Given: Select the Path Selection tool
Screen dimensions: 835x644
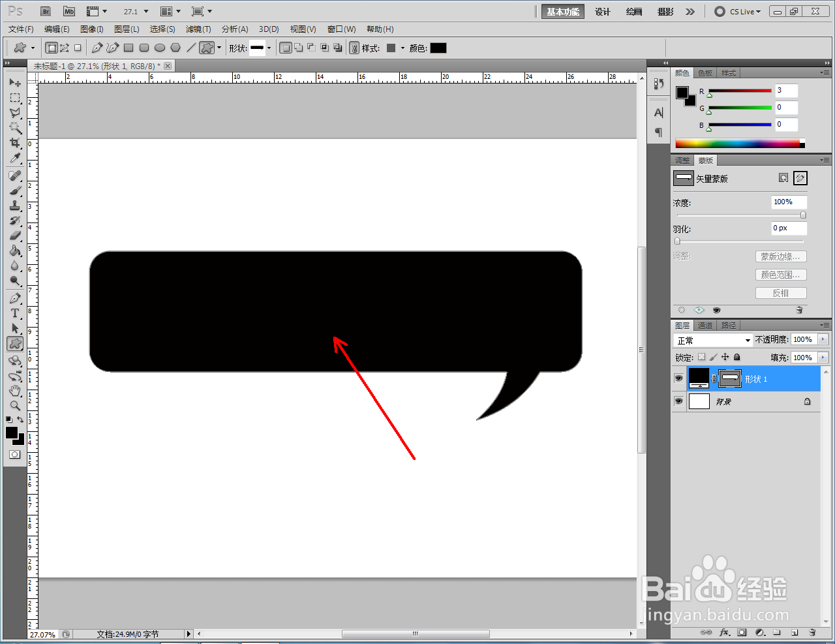Looking at the screenshot, I should point(15,328).
